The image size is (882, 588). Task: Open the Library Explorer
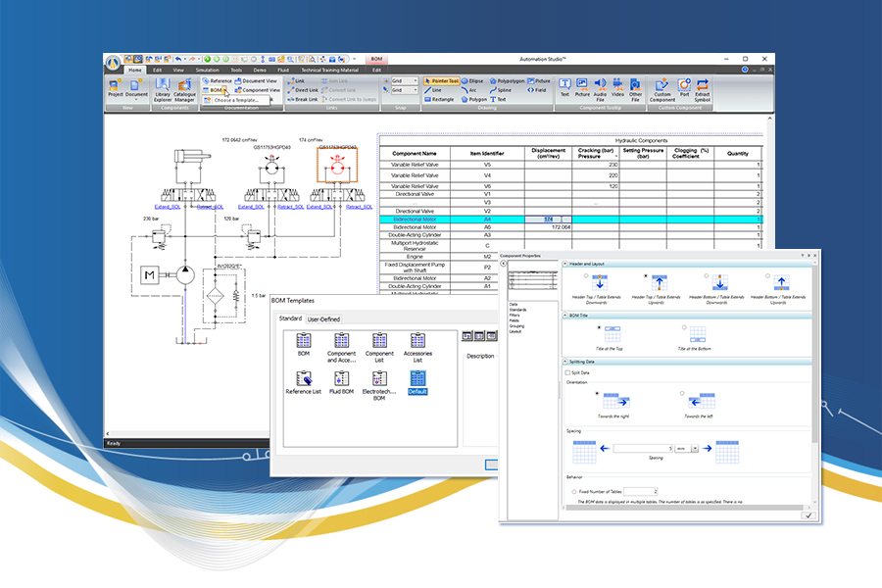click(162, 90)
